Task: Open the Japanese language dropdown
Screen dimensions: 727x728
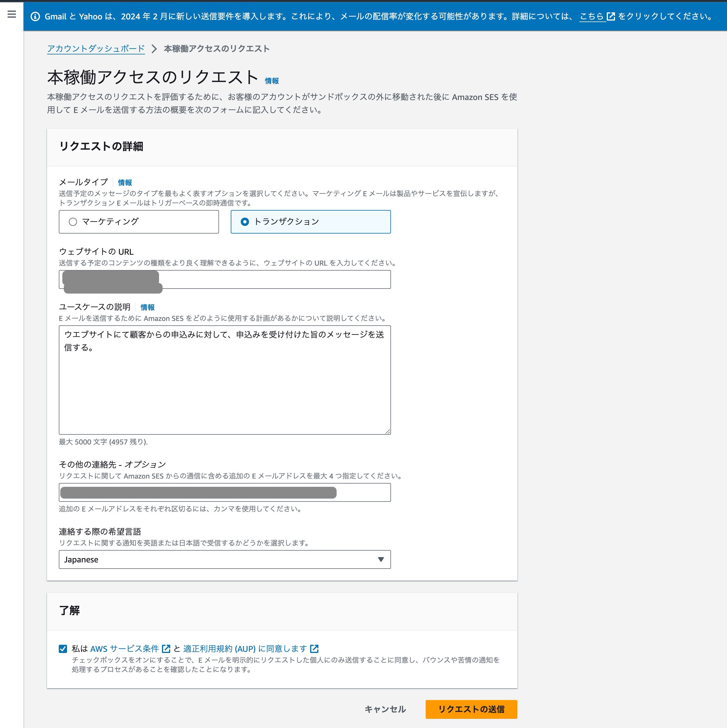Action: (x=225, y=559)
